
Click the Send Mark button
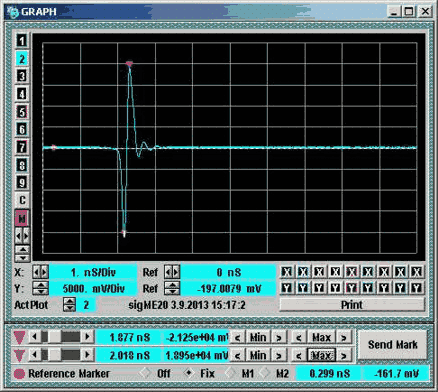(x=392, y=345)
